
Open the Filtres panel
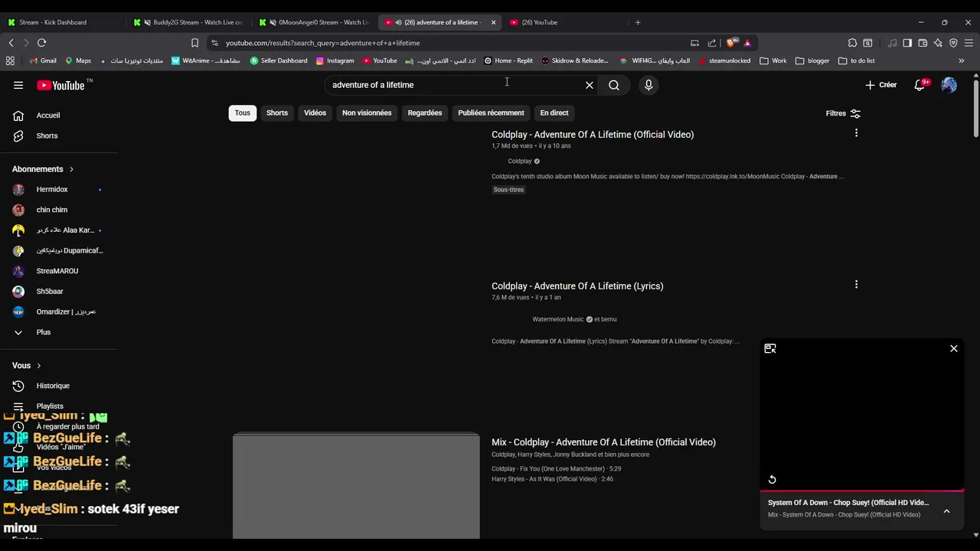[843, 113]
